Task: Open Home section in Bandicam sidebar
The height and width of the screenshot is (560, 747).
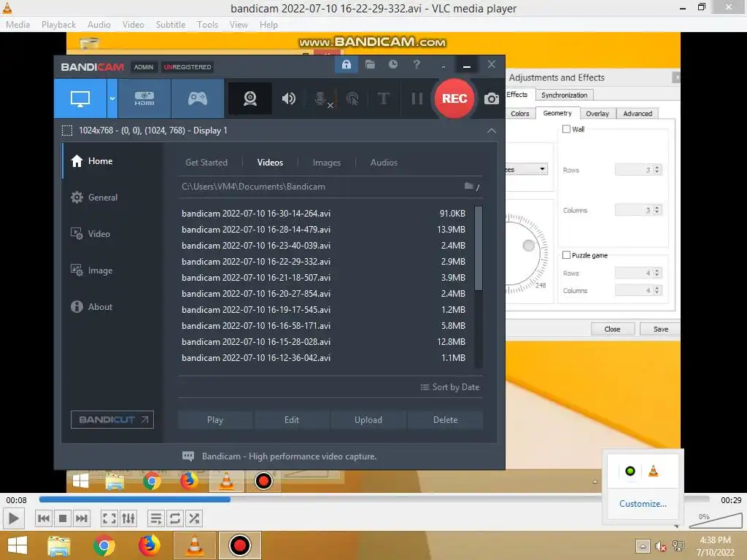Action: (92, 161)
